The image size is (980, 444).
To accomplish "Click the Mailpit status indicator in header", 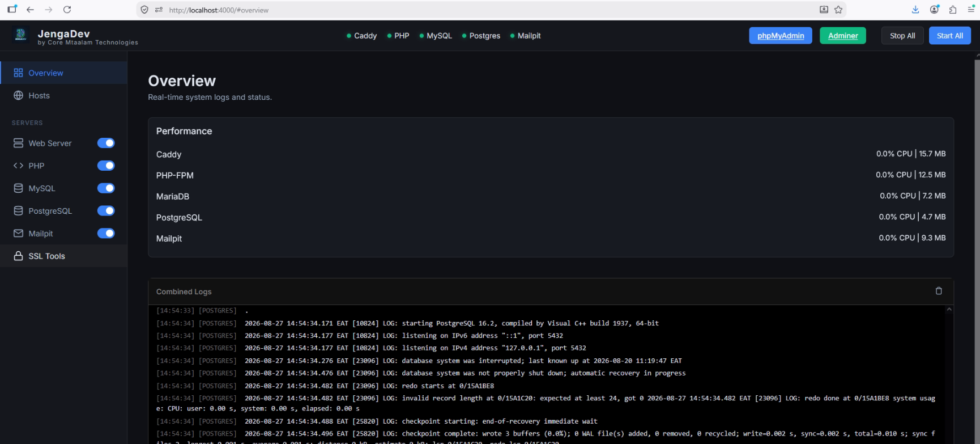I will (x=525, y=36).
